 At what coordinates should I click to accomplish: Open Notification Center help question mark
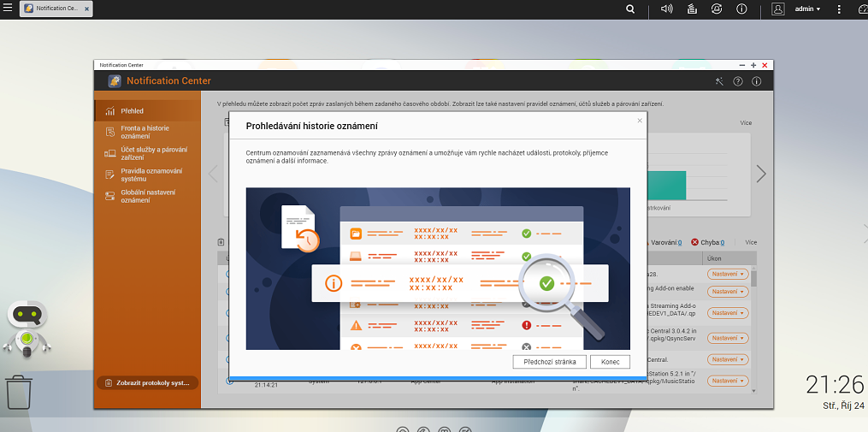click(x=737, y=81)
